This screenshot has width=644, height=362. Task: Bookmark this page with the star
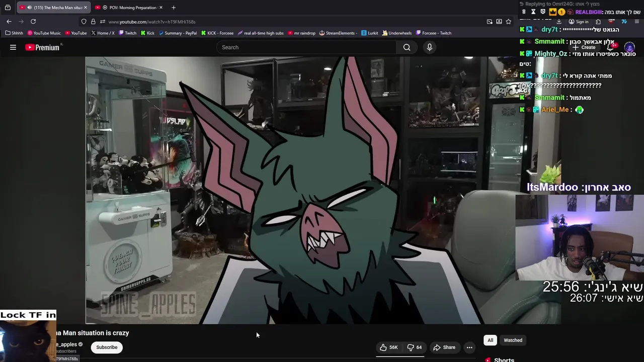click(x=508, y=22)
